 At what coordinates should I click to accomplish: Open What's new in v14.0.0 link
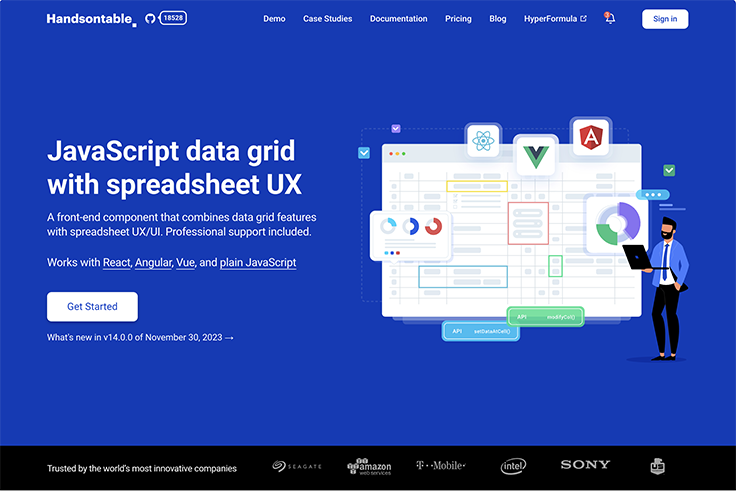[x=140, y=338]
